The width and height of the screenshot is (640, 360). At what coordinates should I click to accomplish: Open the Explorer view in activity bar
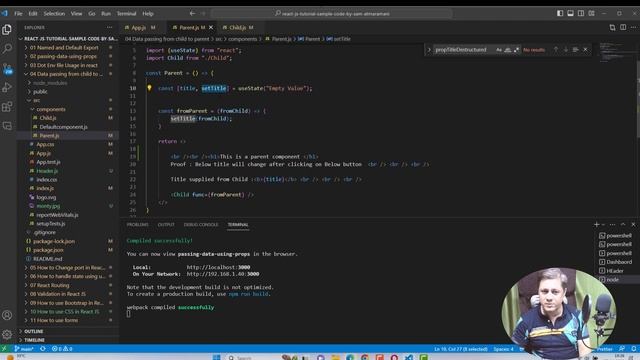[x=7, y=30]
